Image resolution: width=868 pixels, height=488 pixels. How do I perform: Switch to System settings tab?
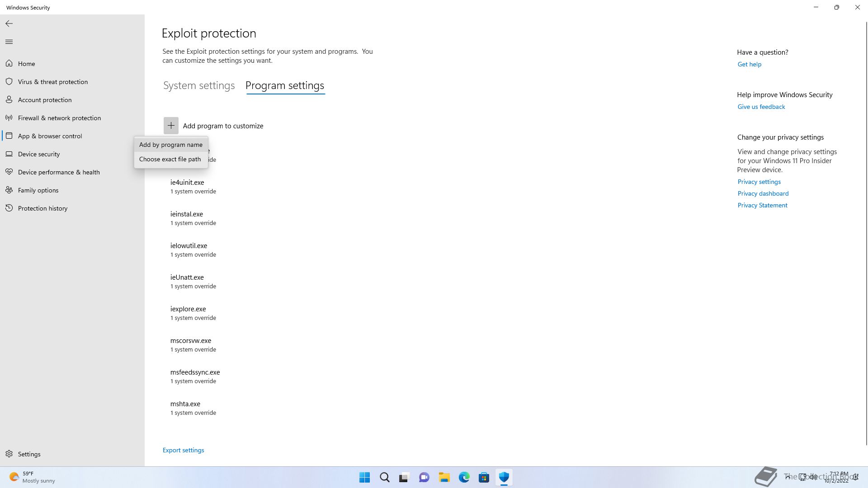pos(199,85)
